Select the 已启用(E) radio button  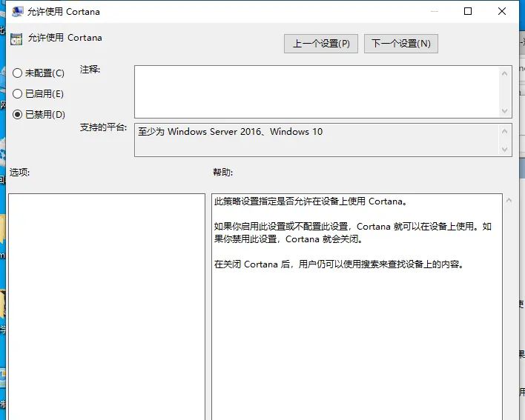pyautogui.click(x=38, y=94)
